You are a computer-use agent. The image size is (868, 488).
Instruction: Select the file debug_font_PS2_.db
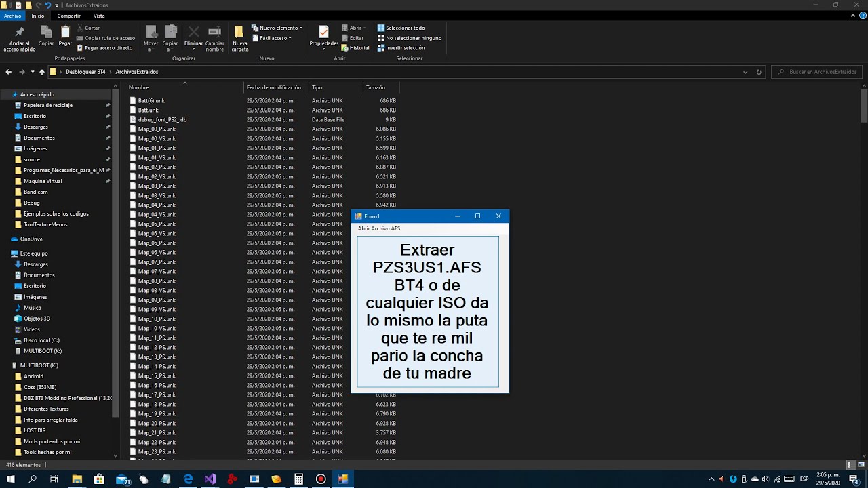pos(162,119)
